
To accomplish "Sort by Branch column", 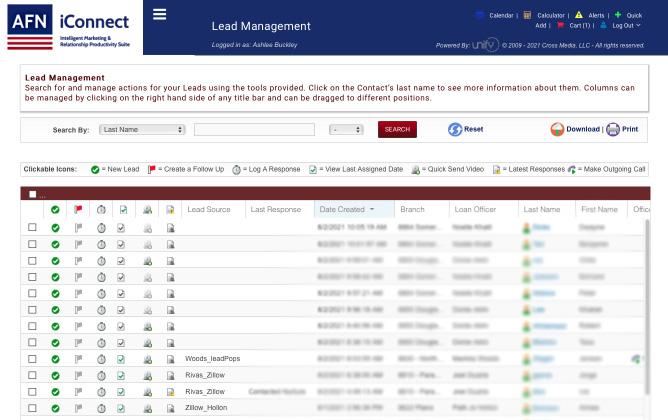I will point(412,210).
